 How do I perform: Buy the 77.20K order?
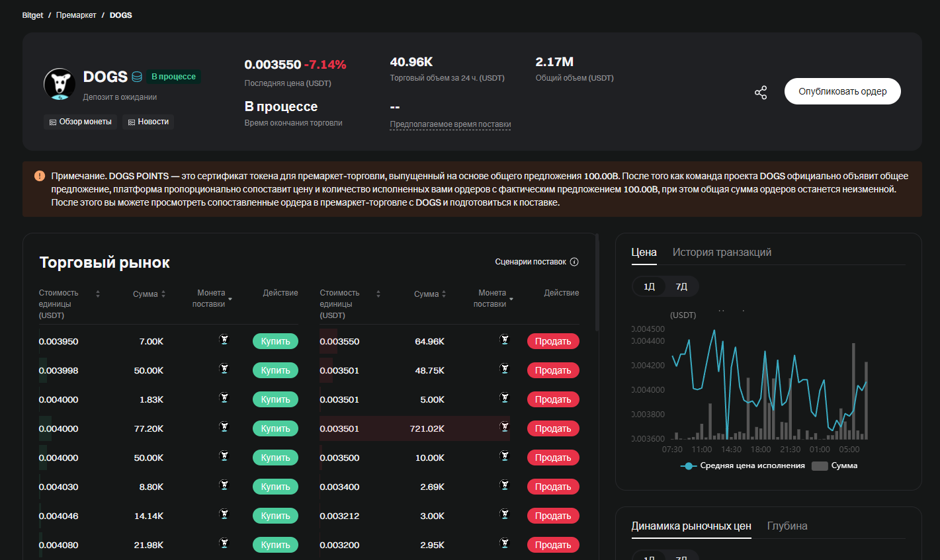click(x=275, y=428)
